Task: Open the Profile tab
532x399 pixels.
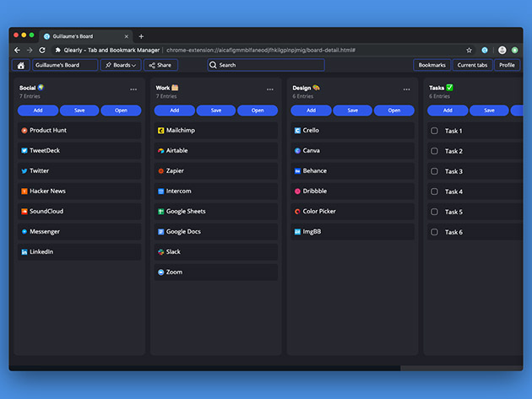Action: pyautogui.click(x=507, y=65)
